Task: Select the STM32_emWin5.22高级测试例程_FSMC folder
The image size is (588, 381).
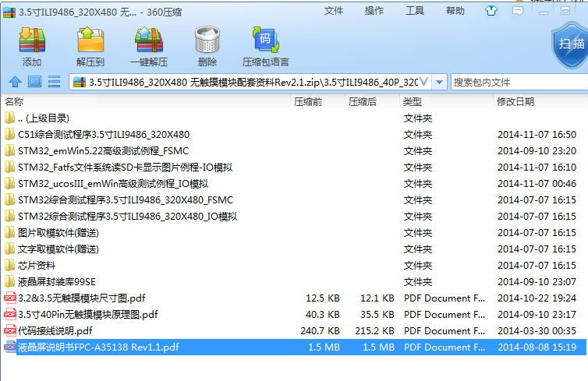Action: point(103,150)
